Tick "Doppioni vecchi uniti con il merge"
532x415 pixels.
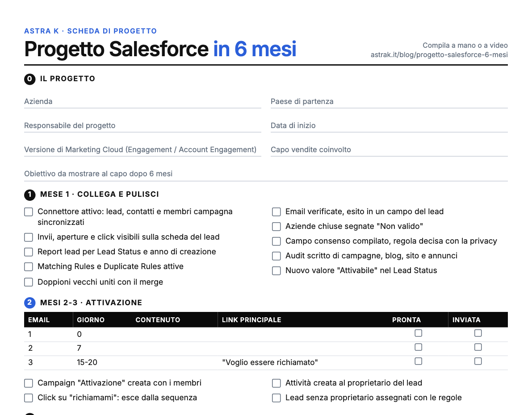pyautogui.click(x=29, y=282)
